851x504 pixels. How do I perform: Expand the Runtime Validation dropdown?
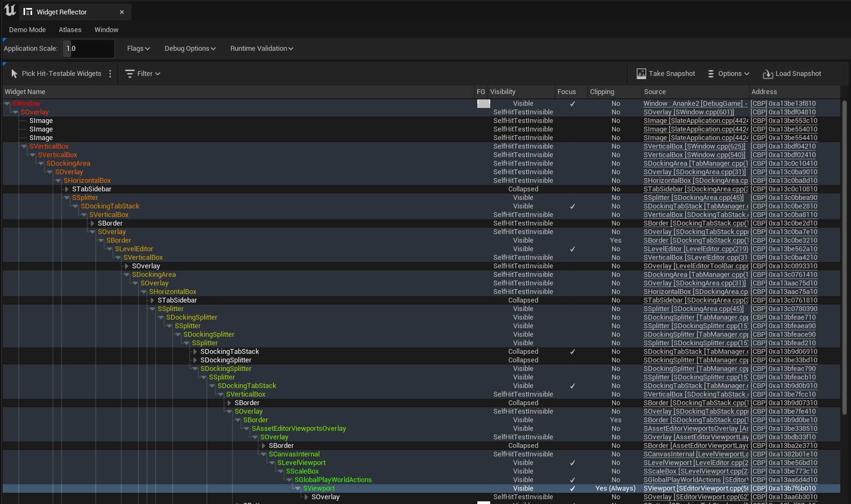[261, 49]
